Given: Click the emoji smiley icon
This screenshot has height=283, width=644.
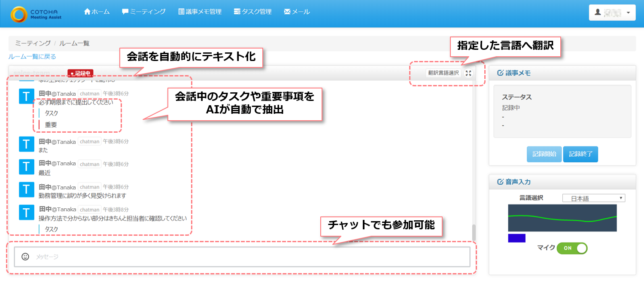Looking at the screenshot, I should click(25, 256).
